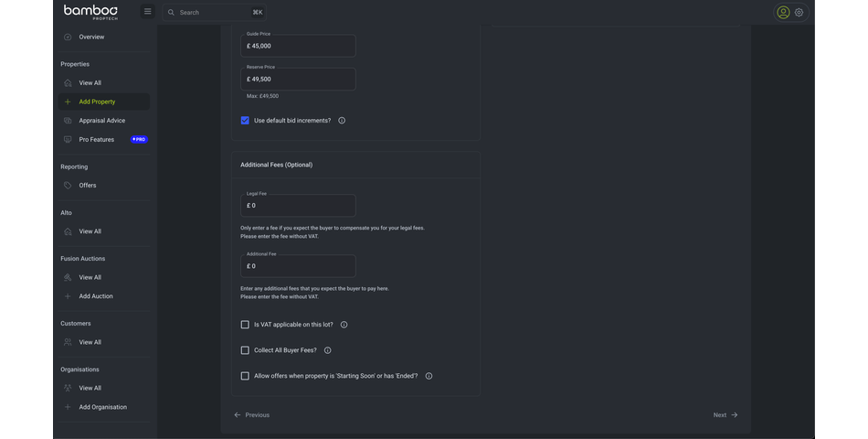
Task: Click info icon beside default bid increments
Action: (x=342, y=121)
